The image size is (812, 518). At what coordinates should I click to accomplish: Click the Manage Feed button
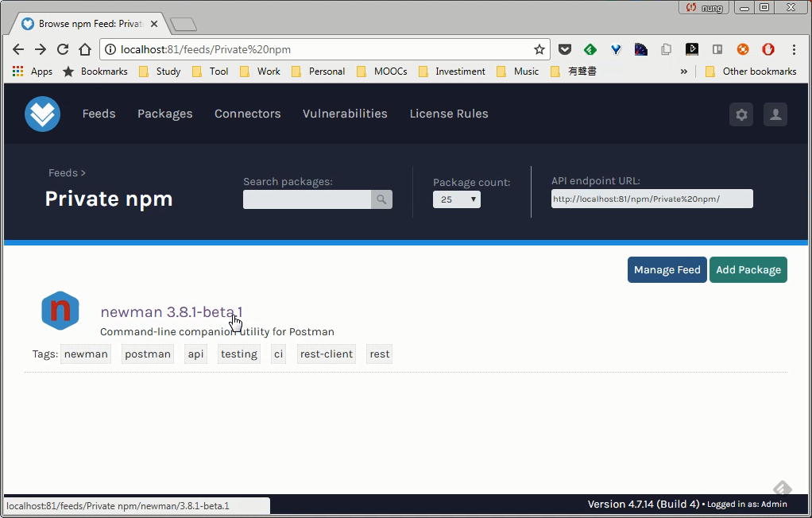(x=667, y=270)
